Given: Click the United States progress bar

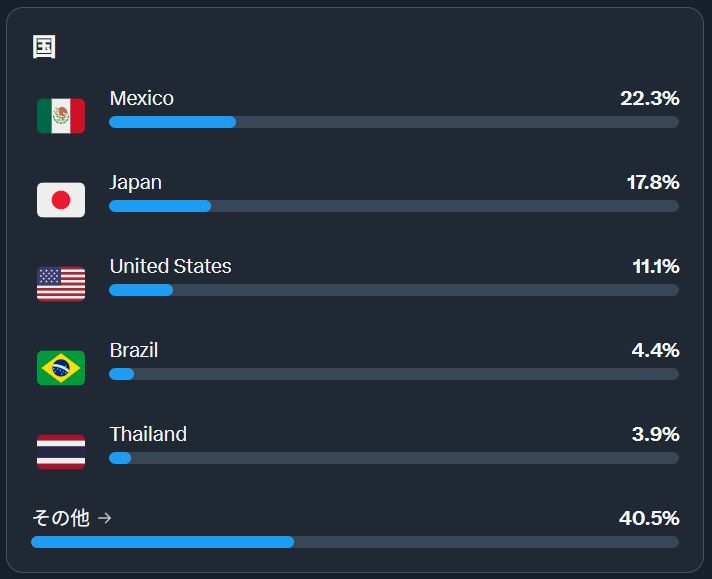Looking at the screenshot, I should pyautogui.click(x=393, y=290).
